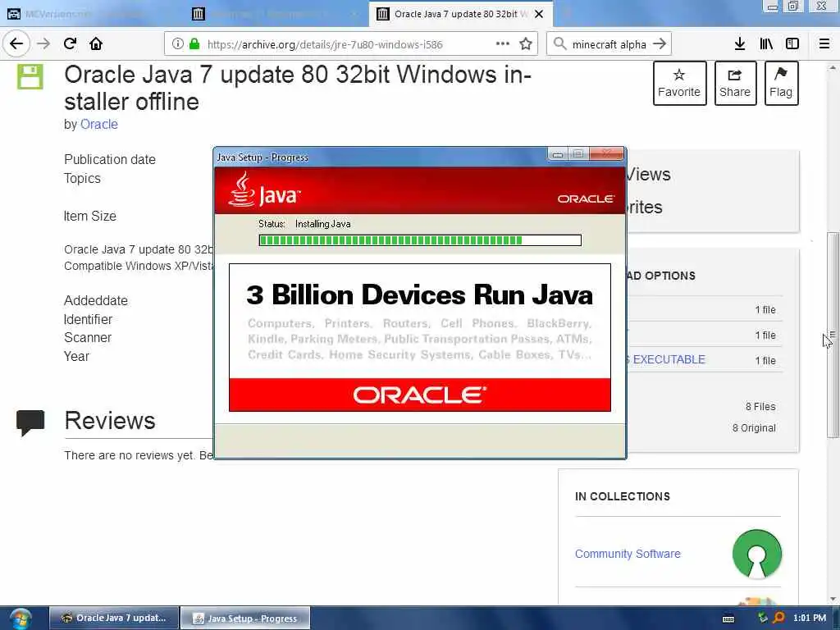This screenshot has height=630, width=840.
Task: Click the Flag button
Action: coord(781,83)
